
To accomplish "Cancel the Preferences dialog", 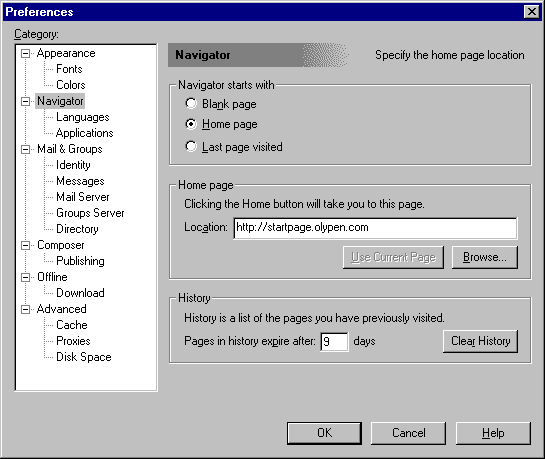I will click(408, 433).
